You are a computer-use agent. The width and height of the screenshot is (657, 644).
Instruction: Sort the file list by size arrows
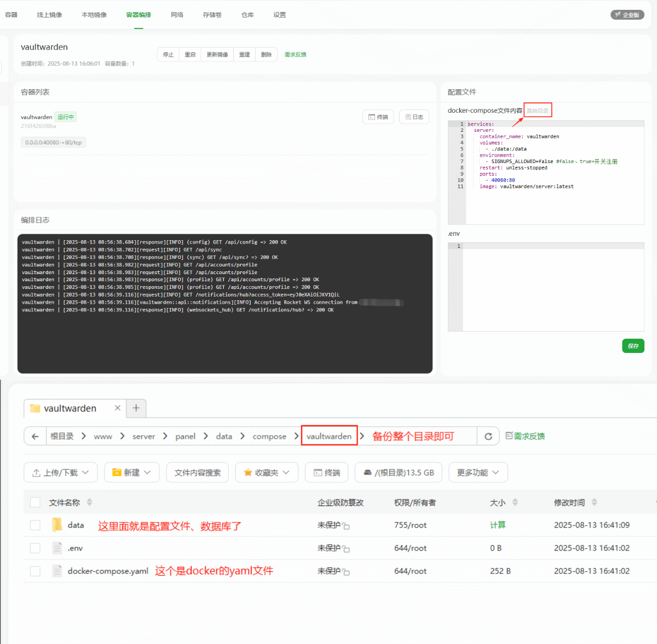(515, 502)
